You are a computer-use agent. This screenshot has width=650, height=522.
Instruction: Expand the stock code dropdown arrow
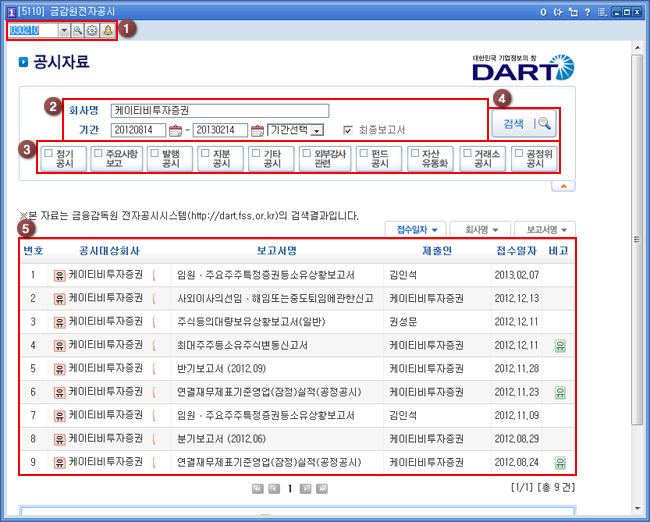[64, 31]
